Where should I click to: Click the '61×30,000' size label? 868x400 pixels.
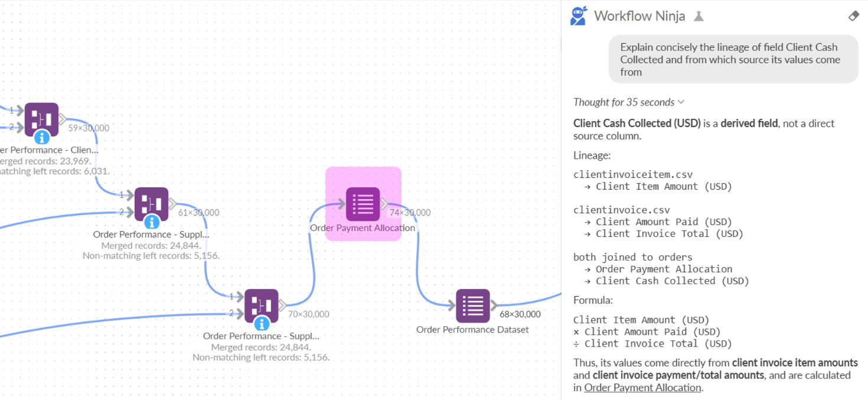coord(198,213)
